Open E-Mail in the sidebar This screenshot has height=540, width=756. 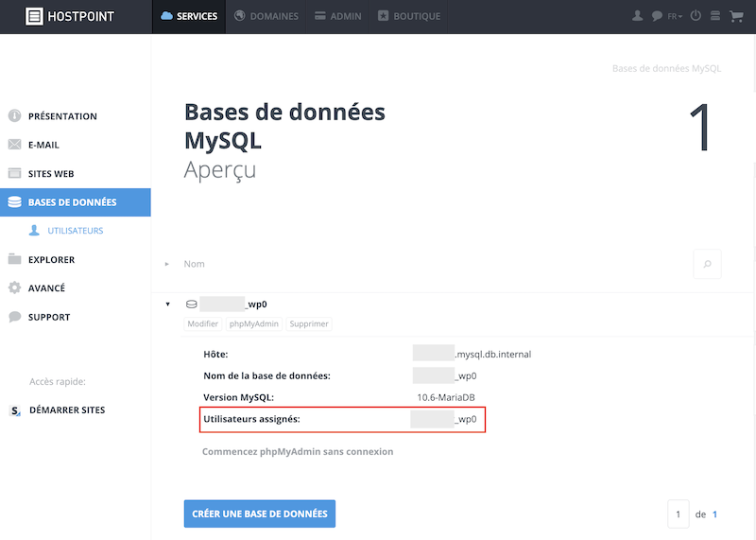[43, 145]
